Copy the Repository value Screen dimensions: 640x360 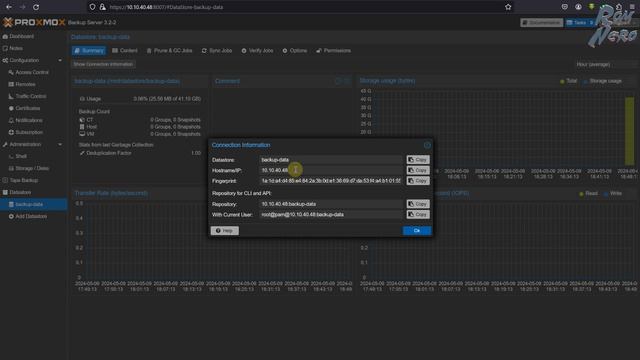click(418, 204)
